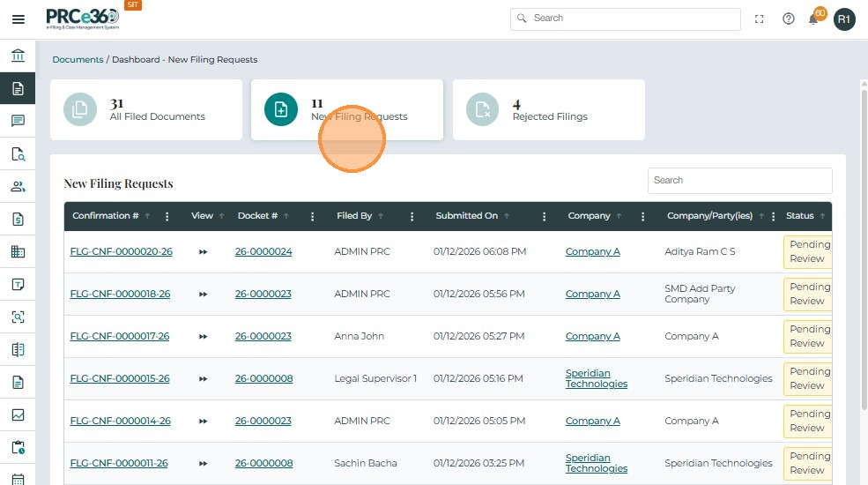Open the users sidebar icon
868x485 pixels.
[18, 186]
